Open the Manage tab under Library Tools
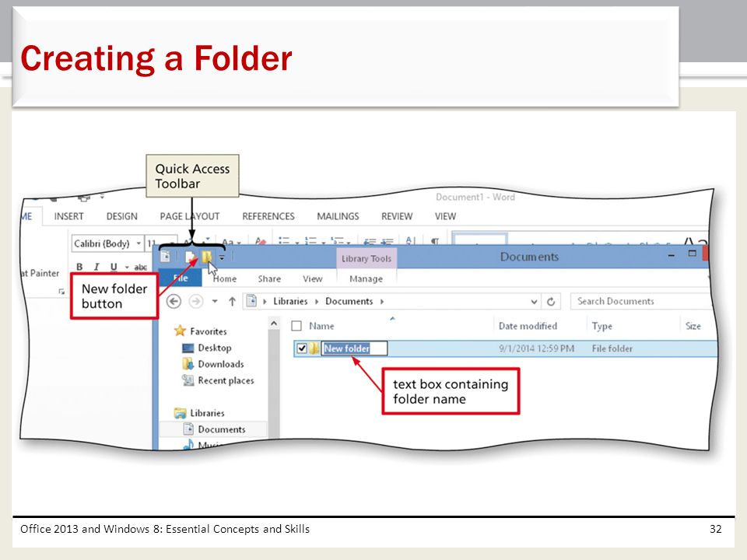This screenshot has width=747, height=560. [366, 278]
